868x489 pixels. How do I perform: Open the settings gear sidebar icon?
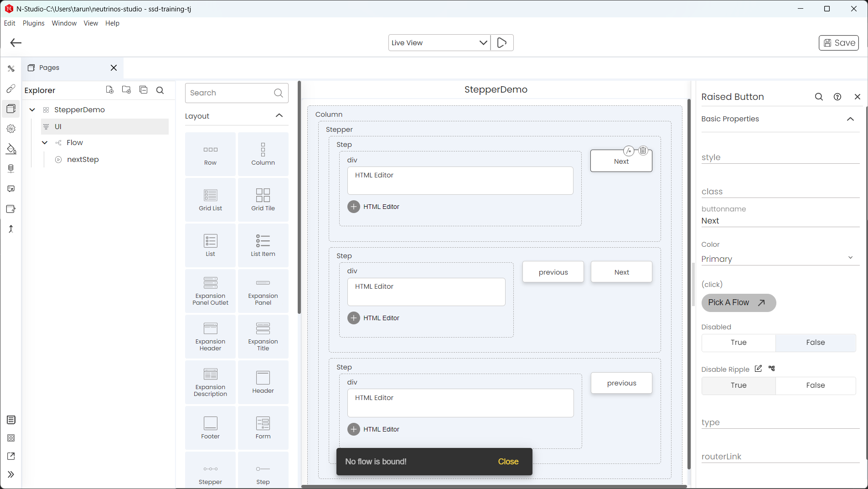11,129
